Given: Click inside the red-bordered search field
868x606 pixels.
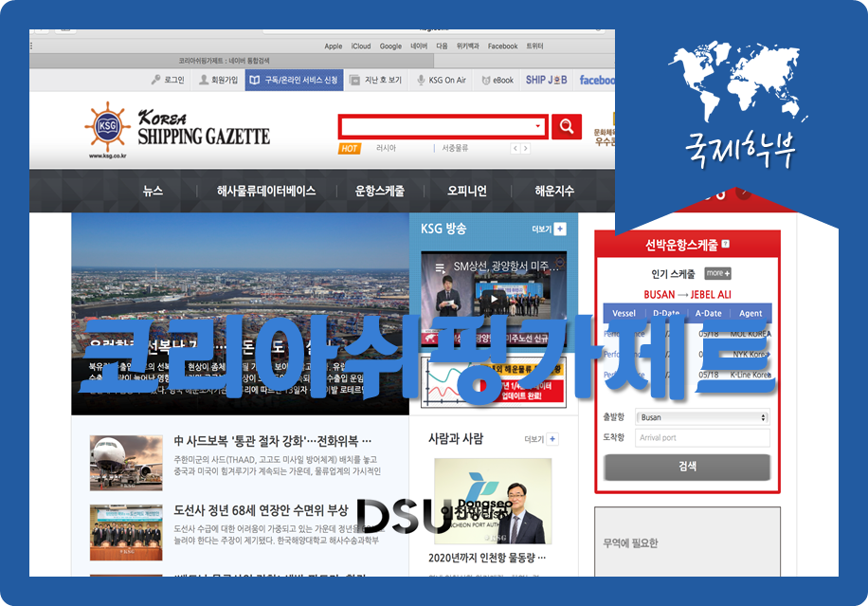Looking at the screenshot, I should point(443,127).
